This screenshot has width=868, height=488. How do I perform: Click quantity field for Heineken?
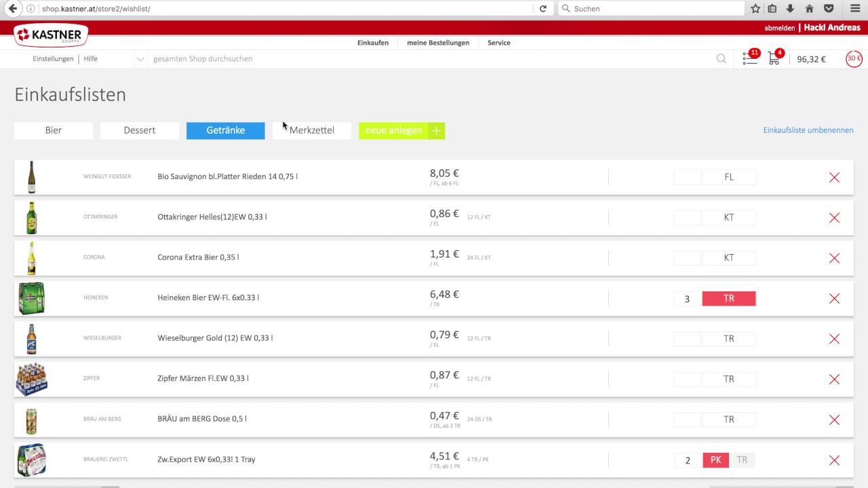pos(688,298)
